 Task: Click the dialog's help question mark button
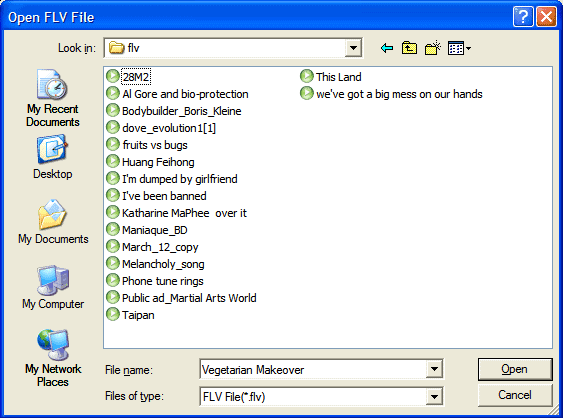(x=523, y=17)
